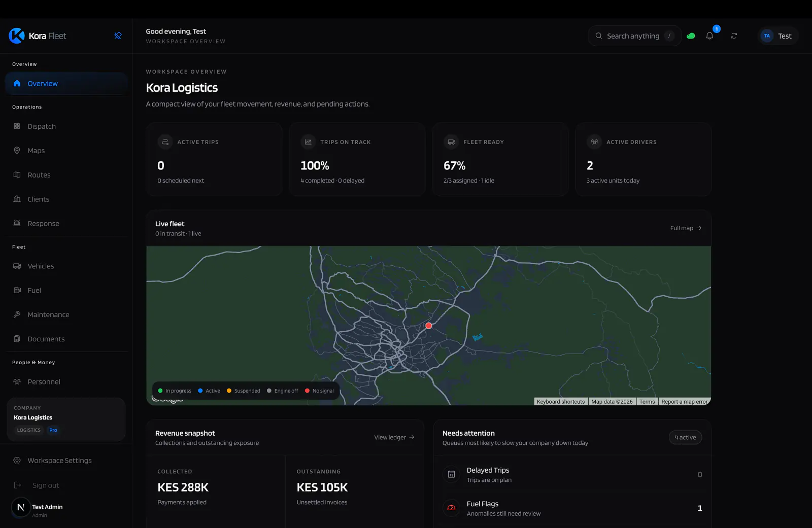
Task: Open Dispatch in sidebar
Action: pyautogui.click(x=66, y=126)
